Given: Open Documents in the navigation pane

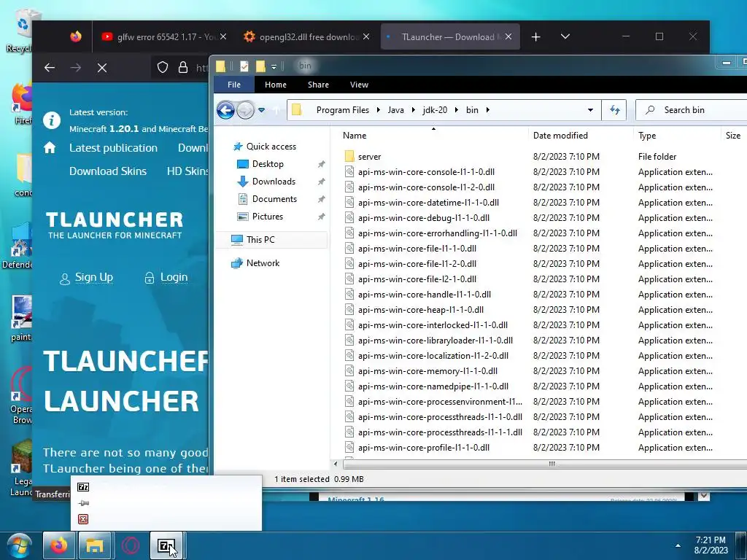Looking at the screenshot, I should [x=274, y=199].
